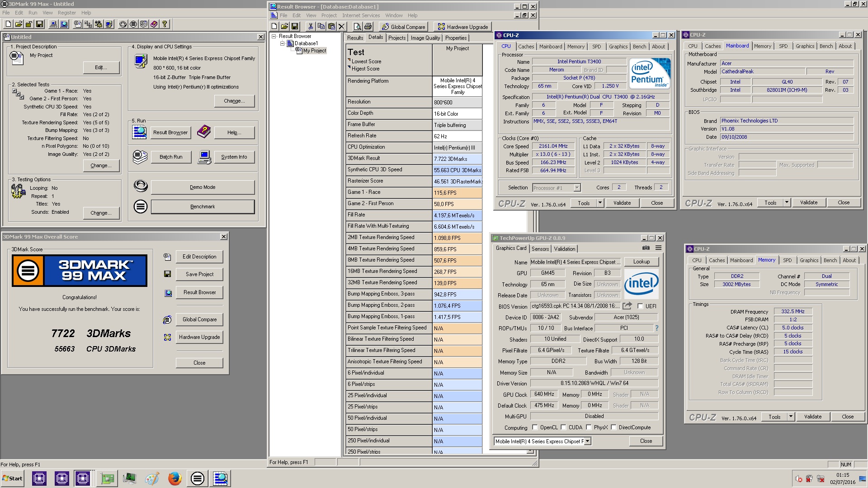Open Processor #1 selection dropdown in CPU-Z
Screen dimensions: 868x488
(x=577, y=188)
